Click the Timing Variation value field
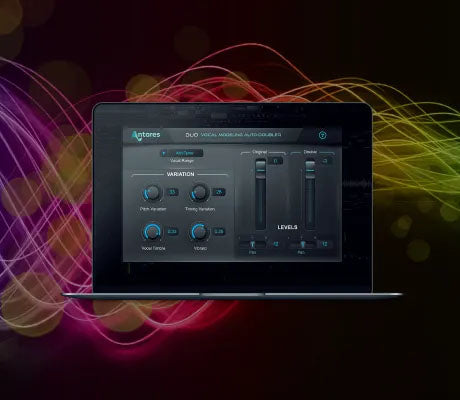 click(219, 192)
